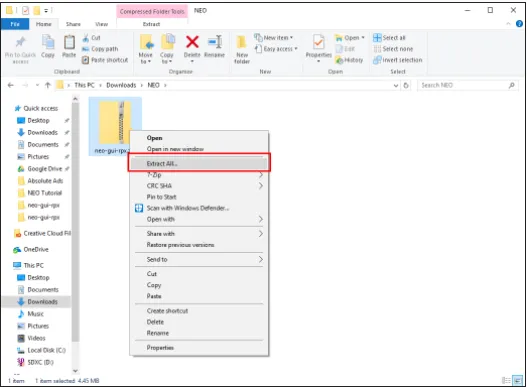Click the Back navigation arrow
Screen dimensions: 527x387
point(11,85)
